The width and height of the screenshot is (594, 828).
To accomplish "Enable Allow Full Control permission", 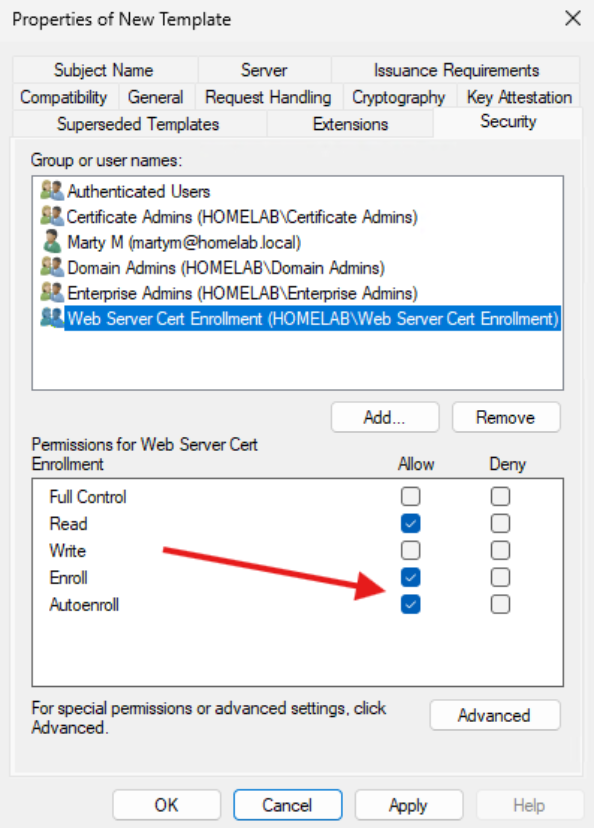I will 410,496.
